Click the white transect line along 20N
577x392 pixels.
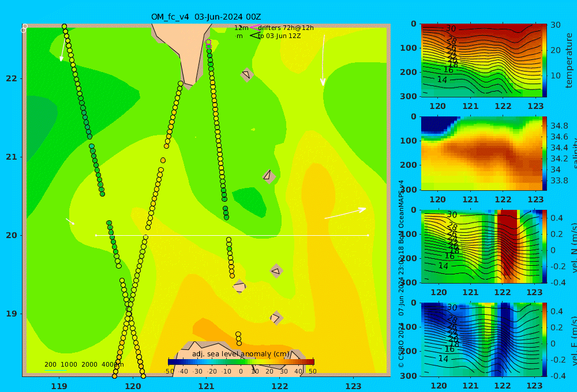point(232,235)
